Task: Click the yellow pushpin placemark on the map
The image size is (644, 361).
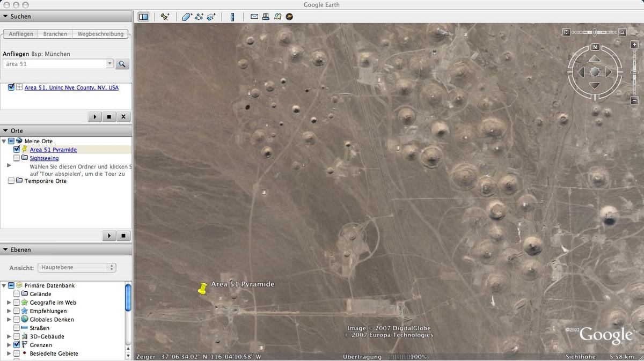Action: pos(202,289)
